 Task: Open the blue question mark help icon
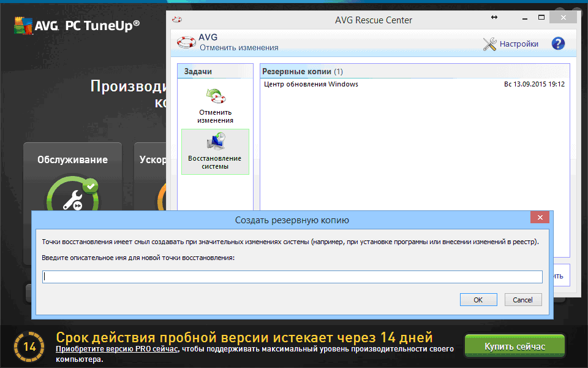[557, 44]
